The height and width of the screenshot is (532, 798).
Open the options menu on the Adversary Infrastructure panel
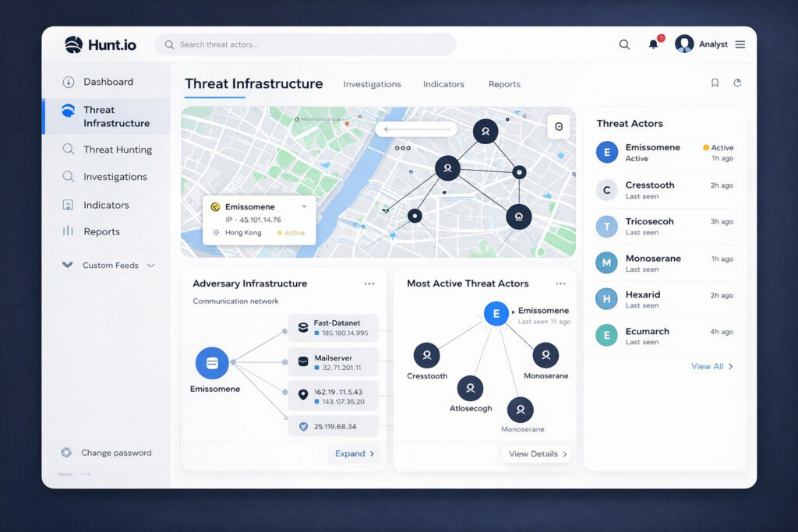369,284
